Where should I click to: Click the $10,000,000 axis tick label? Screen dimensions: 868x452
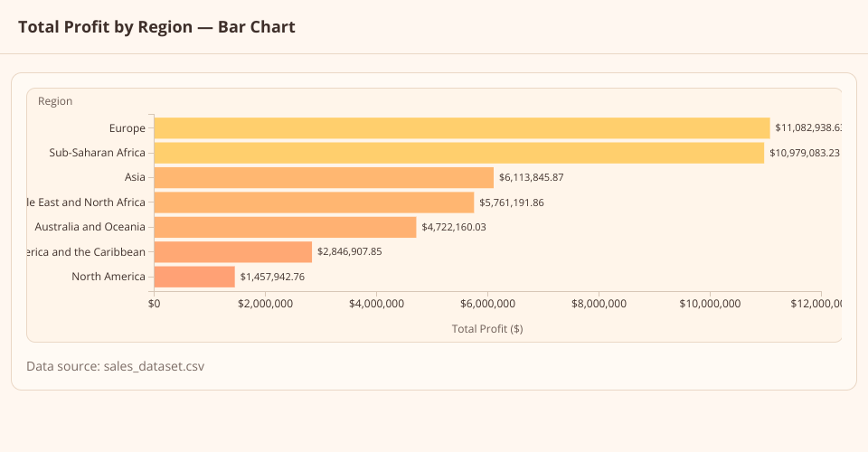tap(710, 304)
